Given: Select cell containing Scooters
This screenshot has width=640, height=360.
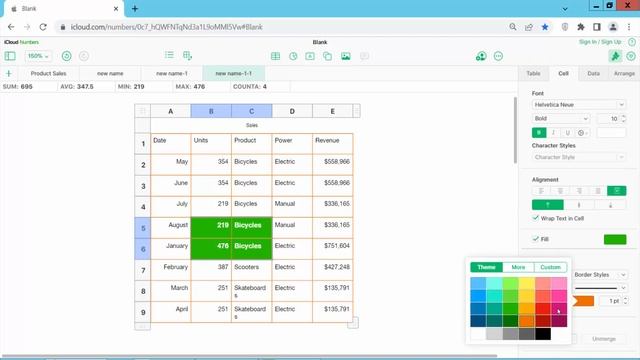Looking at the screenshot, I should [x=251, y=270].
